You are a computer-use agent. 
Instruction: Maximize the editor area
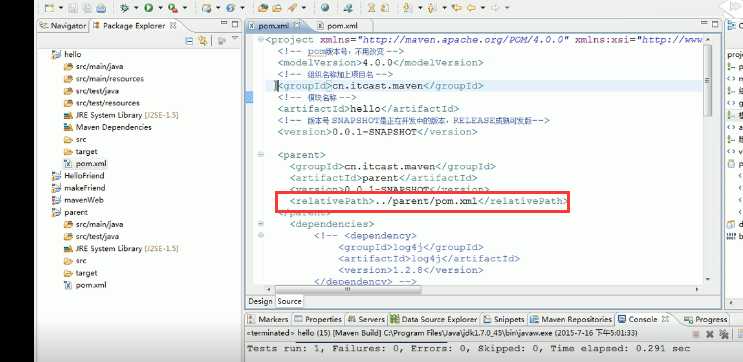point(716,24)
